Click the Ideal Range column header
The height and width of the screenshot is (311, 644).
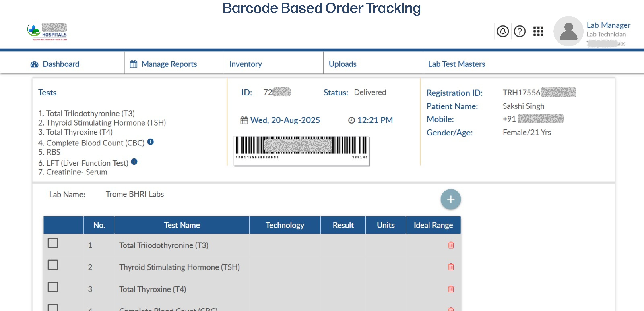click(433, 225)
